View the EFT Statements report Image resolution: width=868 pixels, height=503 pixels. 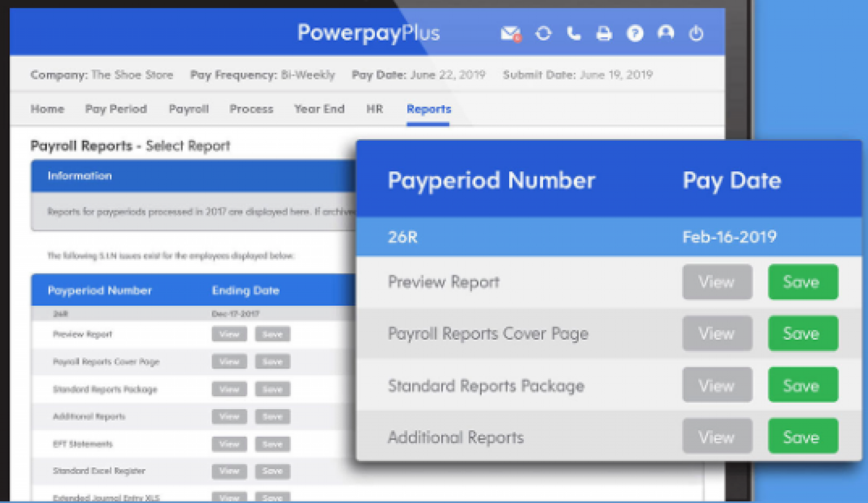pyautogui.click(x=229, y=444)
